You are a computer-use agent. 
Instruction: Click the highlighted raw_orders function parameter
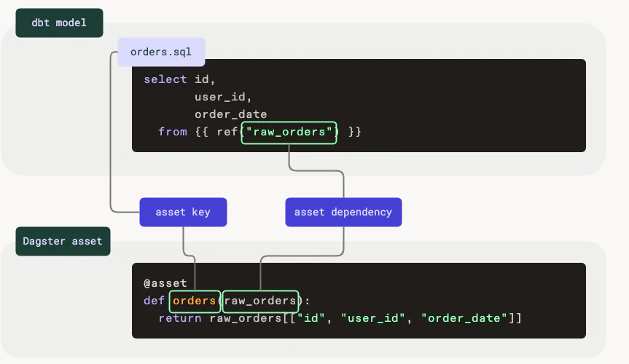pos(260,301)
